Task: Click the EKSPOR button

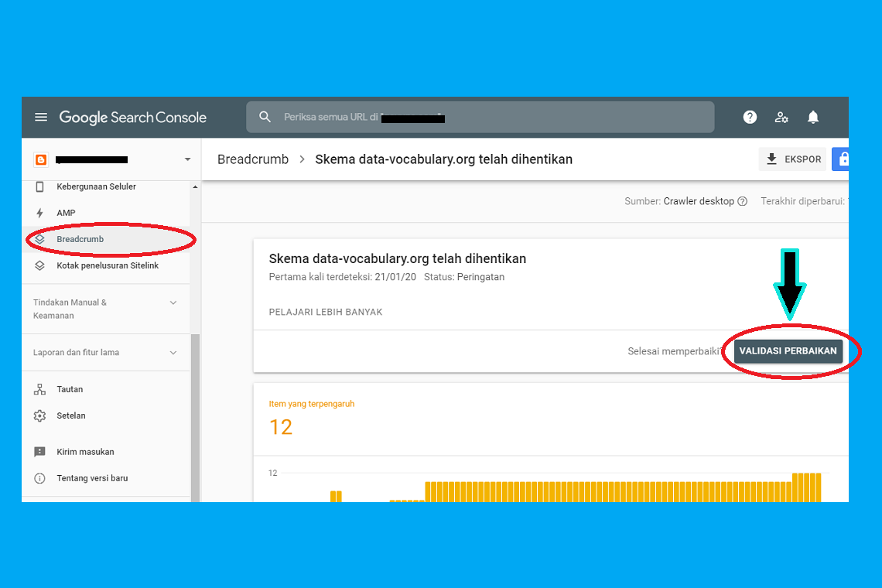Action: (793, 159)
